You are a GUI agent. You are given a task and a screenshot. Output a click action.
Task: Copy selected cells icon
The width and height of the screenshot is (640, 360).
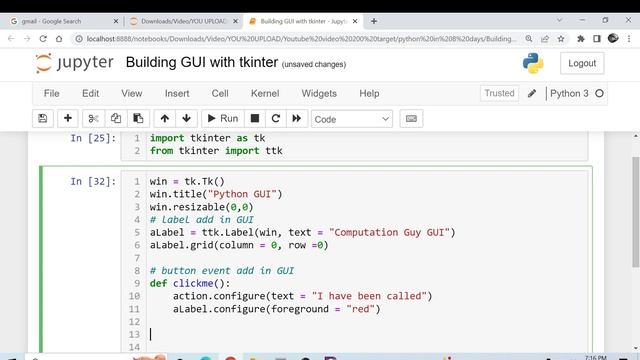(116, 119)
